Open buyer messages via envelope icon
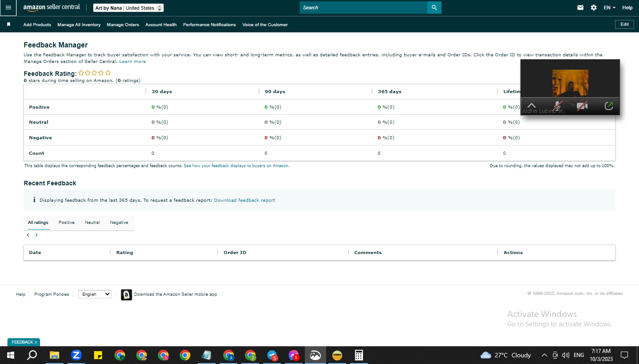639x364 pixels. coord(580,8)
